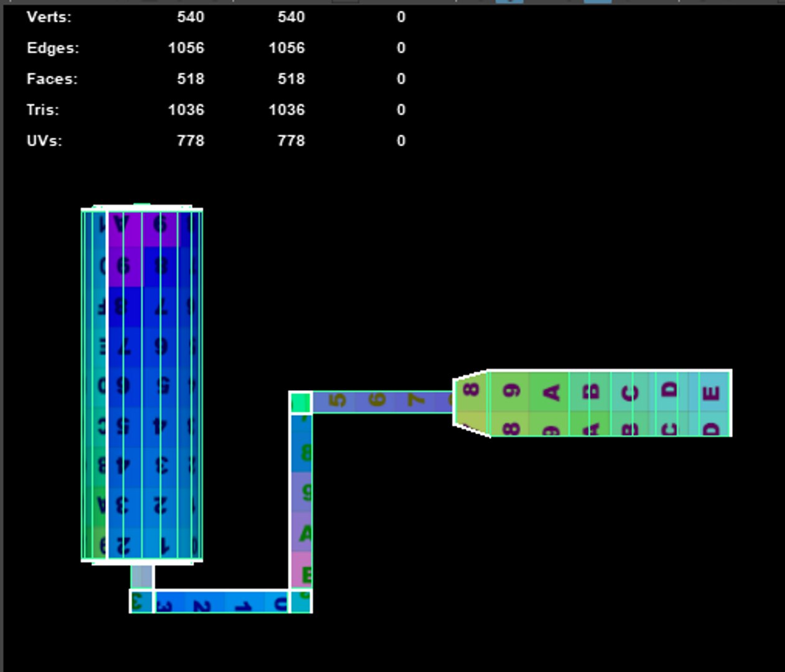The width and height of the screenshot is (785, 672).
Task: Click the "UVs:" label in the poly count
Action: [44, 141]
